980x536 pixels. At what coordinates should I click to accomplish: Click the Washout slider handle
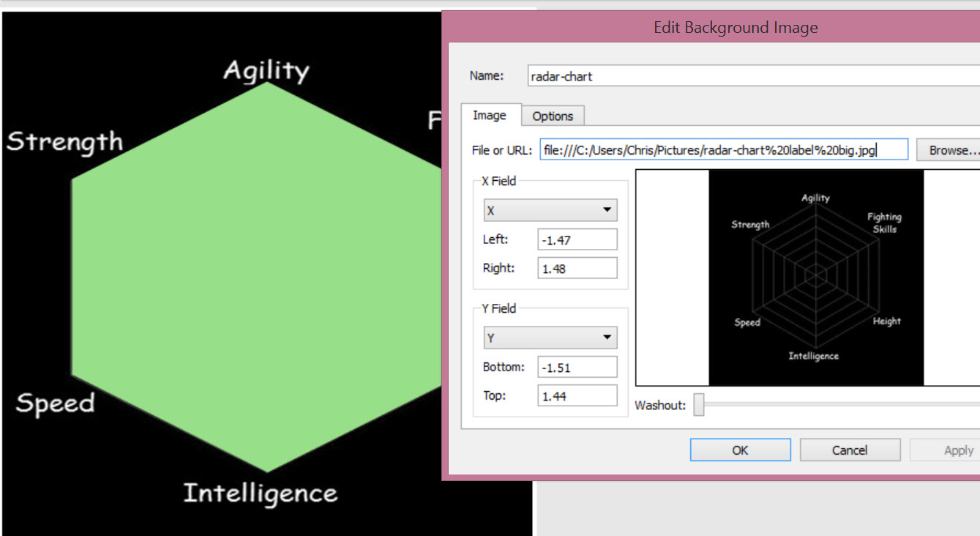[699, 405]
